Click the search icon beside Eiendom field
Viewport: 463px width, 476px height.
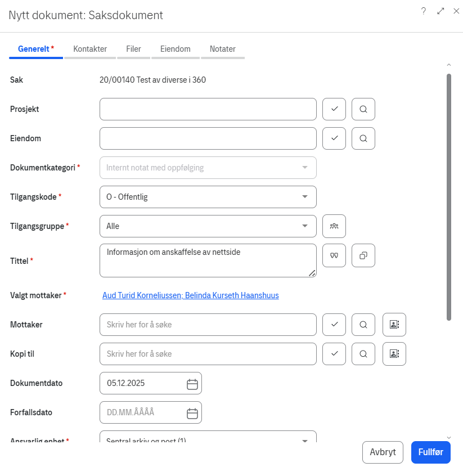pyautogui.click(x=363, y=138)
